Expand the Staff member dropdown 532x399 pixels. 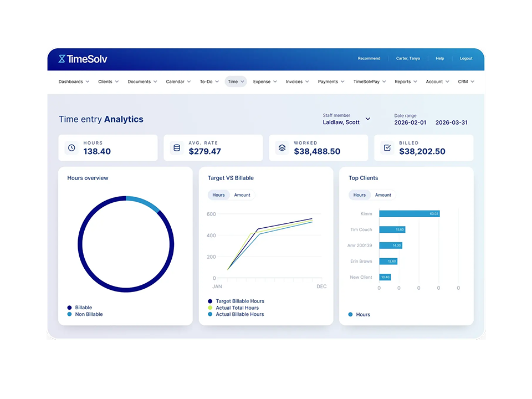click(x=367, y=119)
